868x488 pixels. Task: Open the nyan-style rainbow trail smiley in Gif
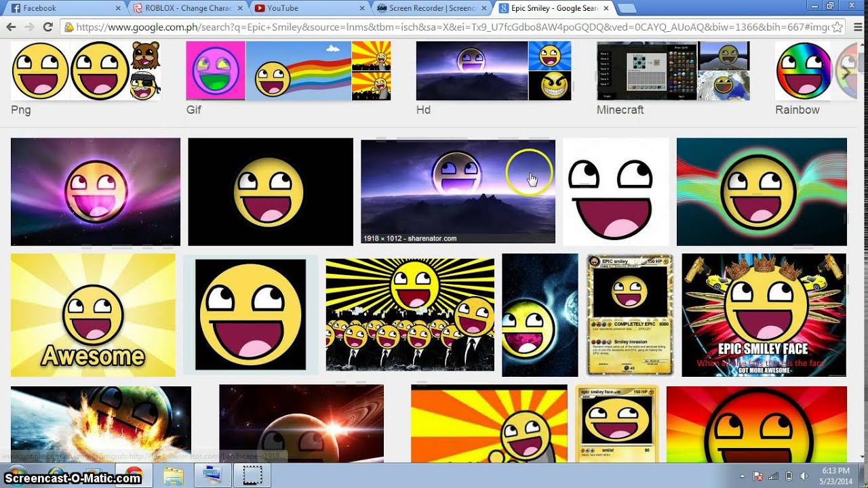[x=298, y=71]
